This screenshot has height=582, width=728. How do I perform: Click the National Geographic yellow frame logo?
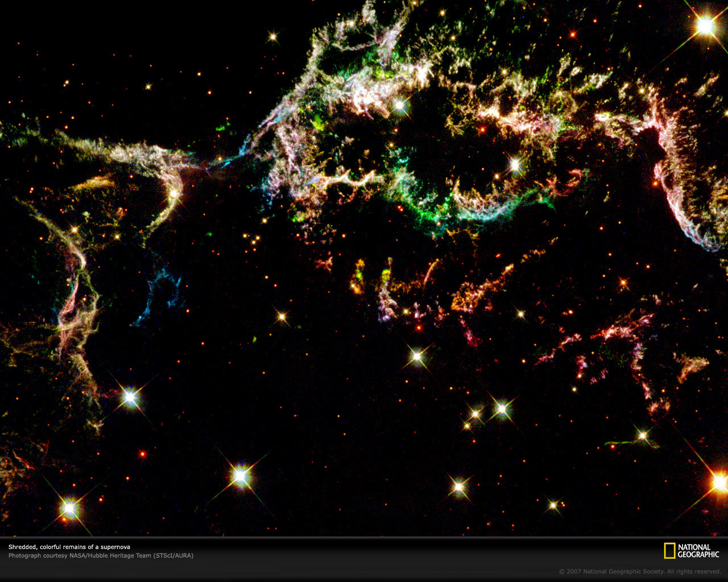tap(669, 551)
